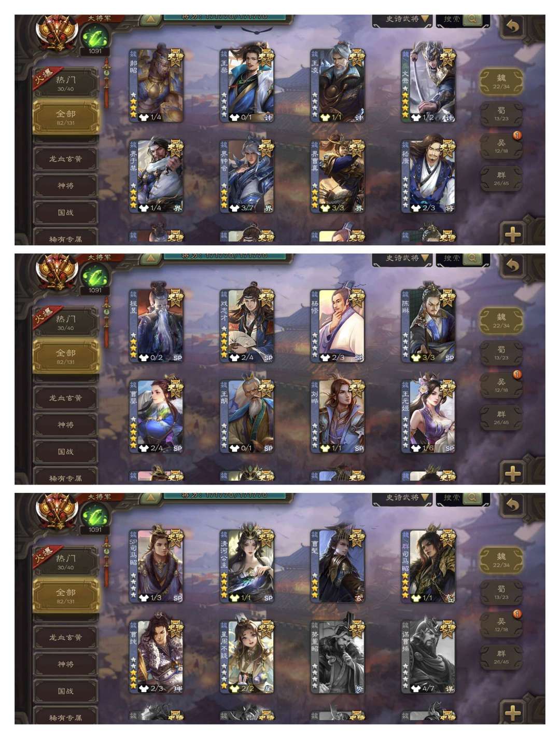Open the 神将 category in the middle screenshot
The image size is (560, 739).
[66, 425]
